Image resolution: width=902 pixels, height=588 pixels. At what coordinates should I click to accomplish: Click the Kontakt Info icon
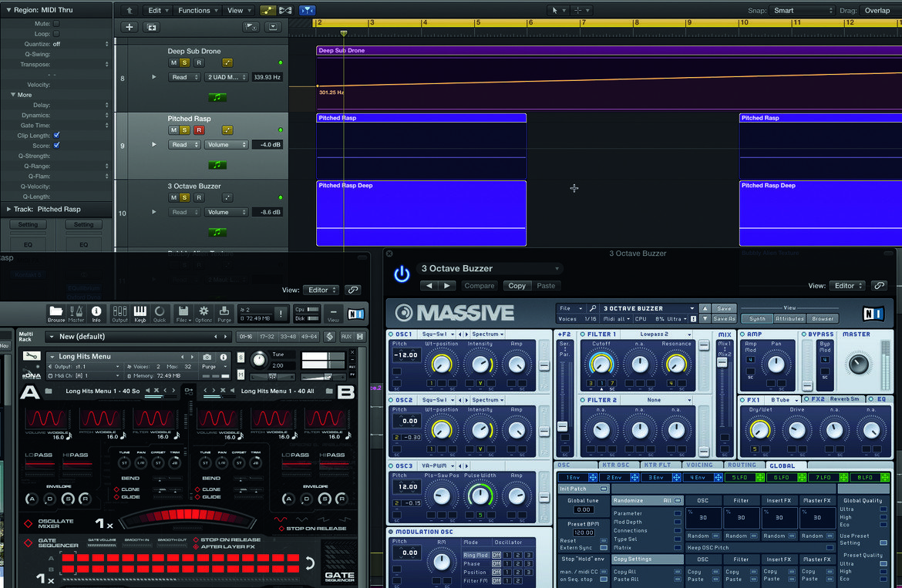coord(96,314)
